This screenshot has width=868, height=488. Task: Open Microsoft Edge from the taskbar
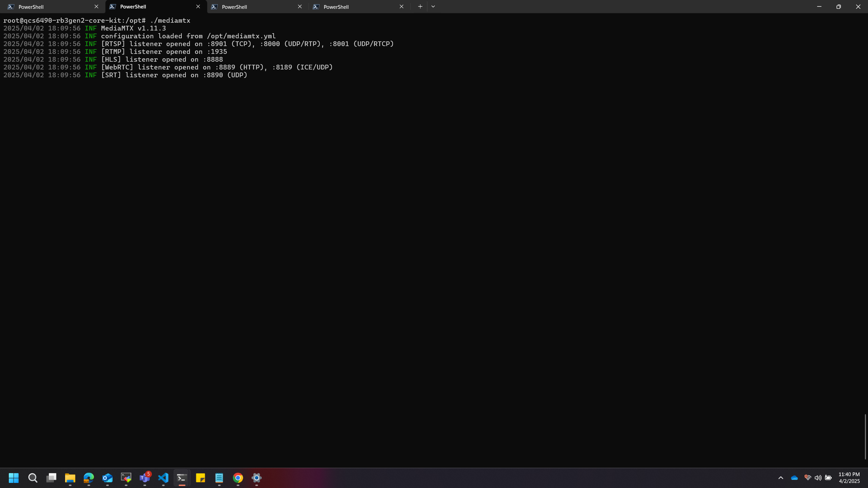88,478
